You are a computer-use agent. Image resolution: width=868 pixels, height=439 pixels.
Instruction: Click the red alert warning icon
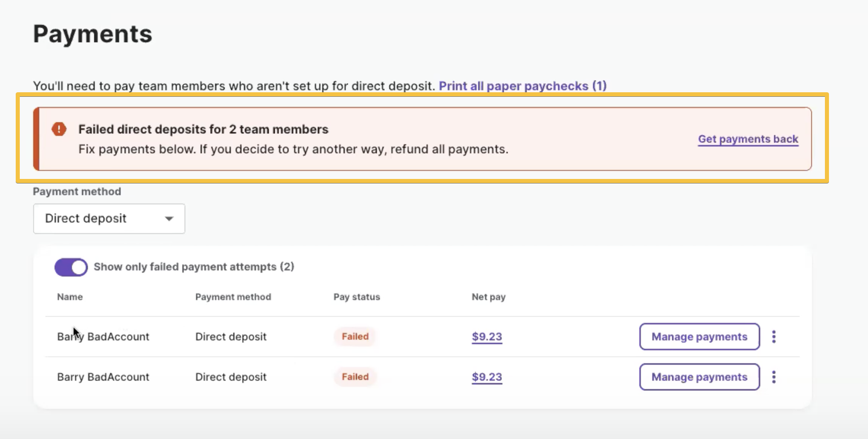click(x=59, y=129)
